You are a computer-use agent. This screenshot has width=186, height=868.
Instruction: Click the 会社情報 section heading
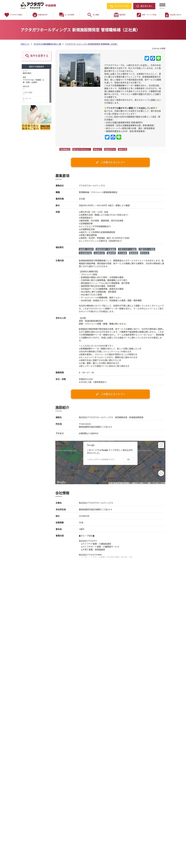62,493
